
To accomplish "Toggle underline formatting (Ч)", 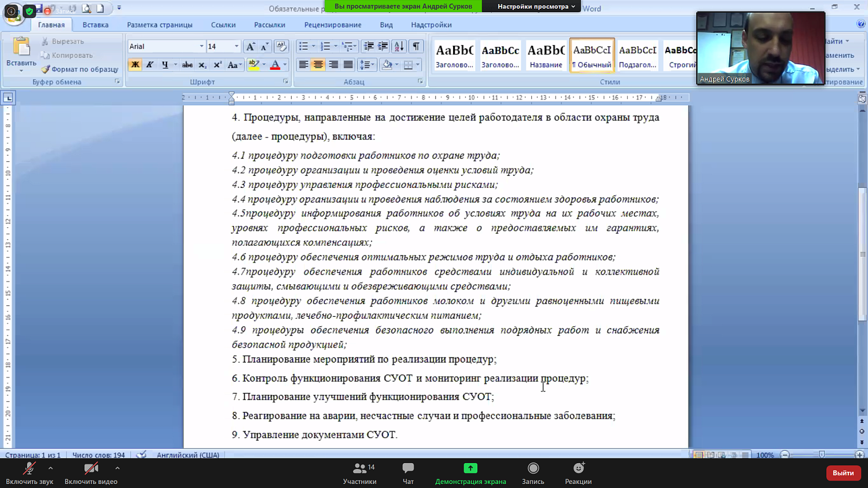I will pos(165,65).
